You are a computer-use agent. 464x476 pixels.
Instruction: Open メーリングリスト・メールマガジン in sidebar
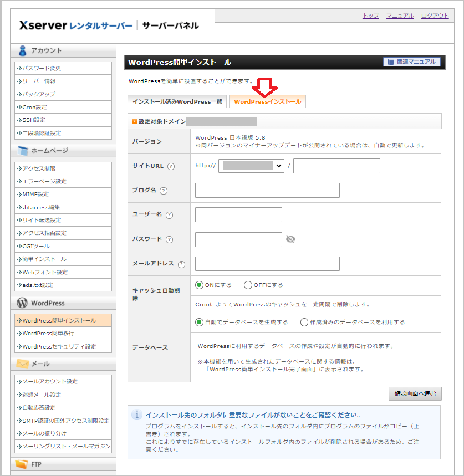[x=63, y=446]
